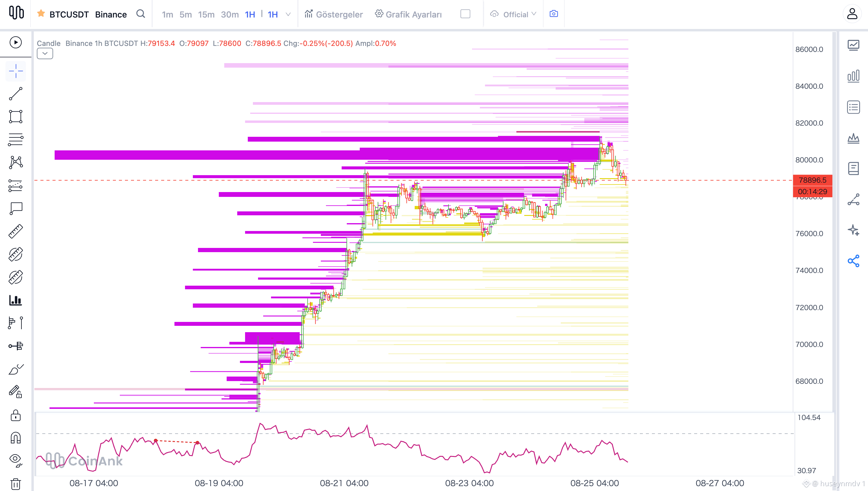Viewport: 868px width, 491px height.
Task: Open the symbol search magnifier
Action: [141, 14]
